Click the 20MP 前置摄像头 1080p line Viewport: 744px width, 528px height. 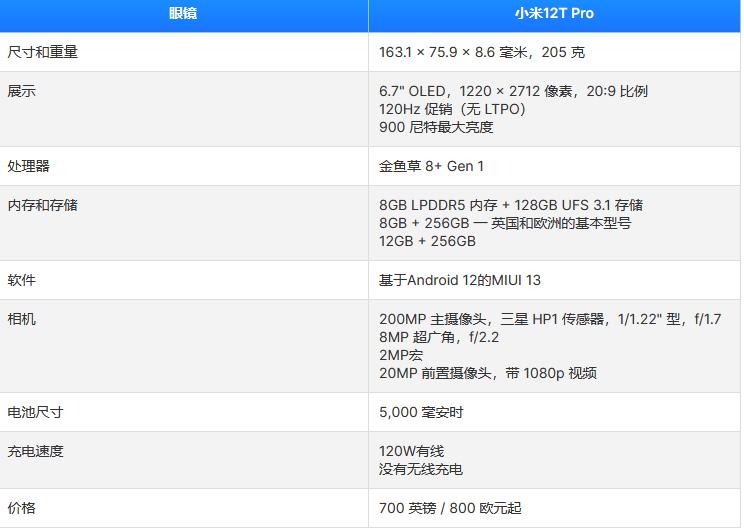[x=488, y=373]
